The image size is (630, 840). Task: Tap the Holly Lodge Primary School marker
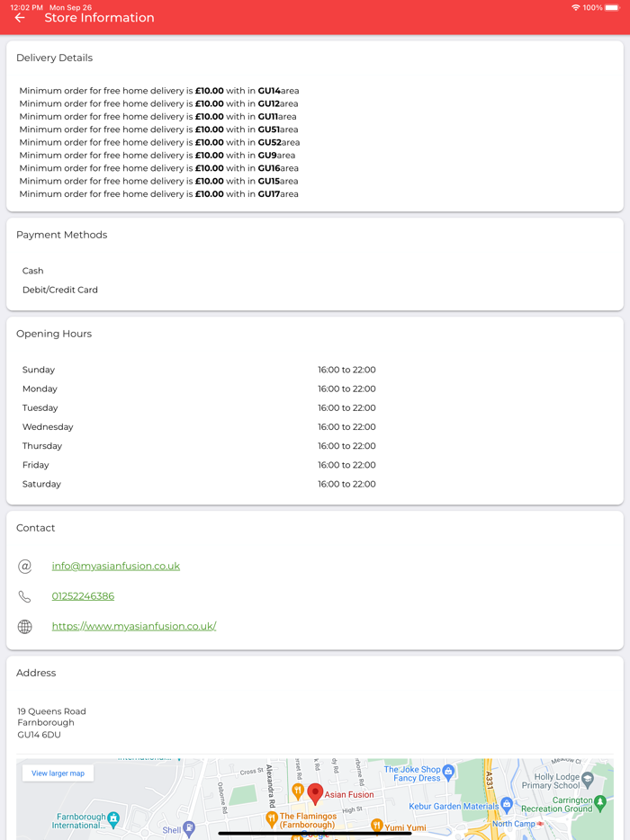[588, 778]
